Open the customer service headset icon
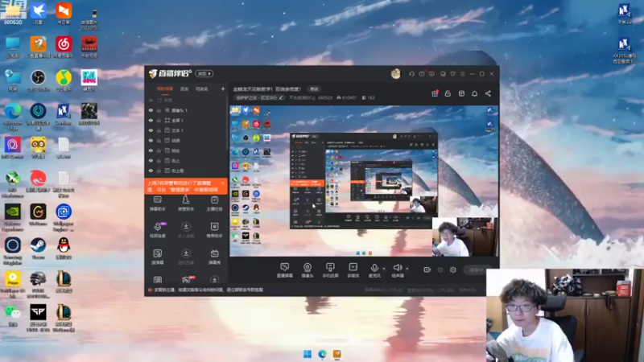This screenshot has height=362, width=644. point(411,74)
